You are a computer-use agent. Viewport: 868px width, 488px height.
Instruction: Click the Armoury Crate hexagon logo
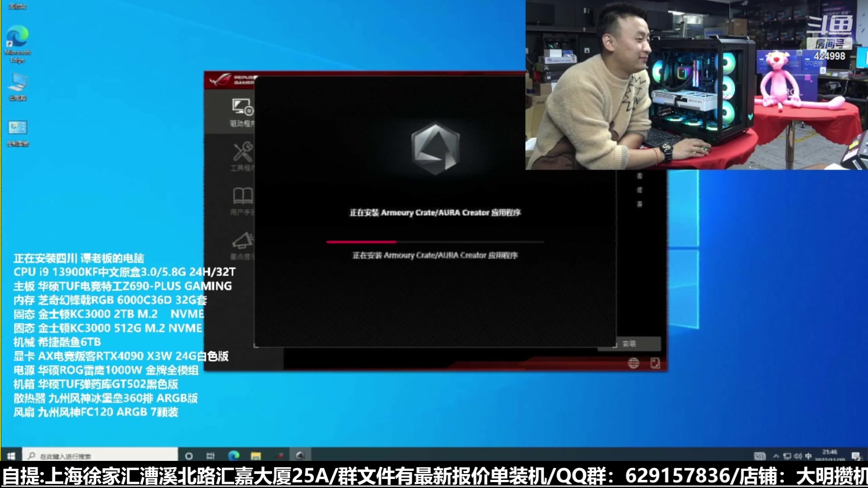tap(435, 149)
